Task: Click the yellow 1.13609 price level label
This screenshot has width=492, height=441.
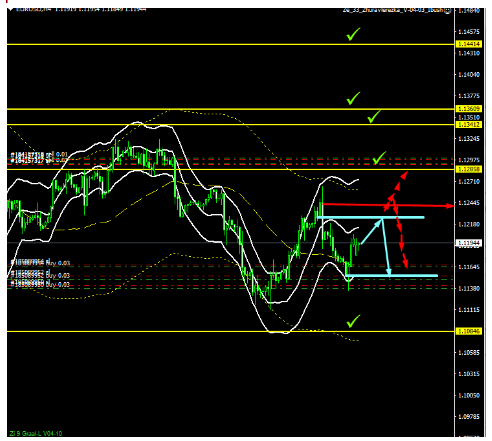Action: pos(469,109)
